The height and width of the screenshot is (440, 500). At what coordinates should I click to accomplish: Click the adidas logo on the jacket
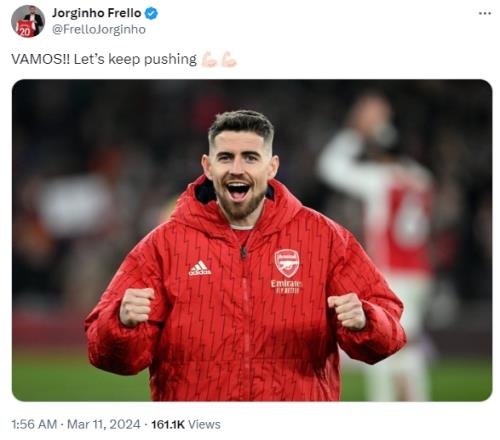[x=200, y=268]
